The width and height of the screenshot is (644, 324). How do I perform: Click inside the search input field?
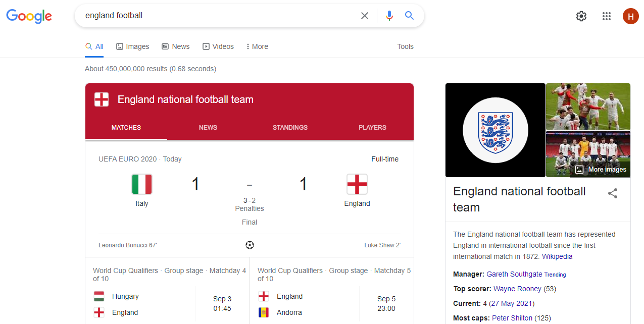pos(220,16)
